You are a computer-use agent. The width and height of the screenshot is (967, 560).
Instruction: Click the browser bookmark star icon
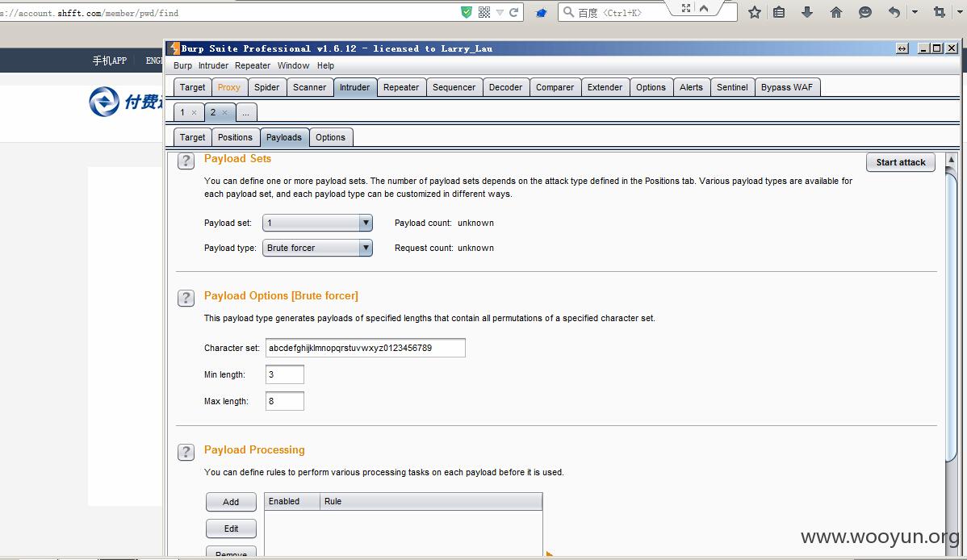click(x=754, y=12)
